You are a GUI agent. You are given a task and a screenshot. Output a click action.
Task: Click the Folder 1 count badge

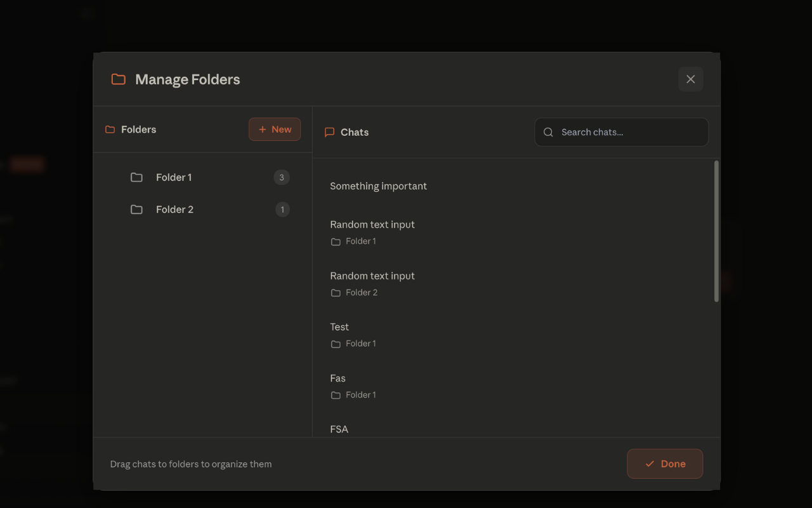282,177
